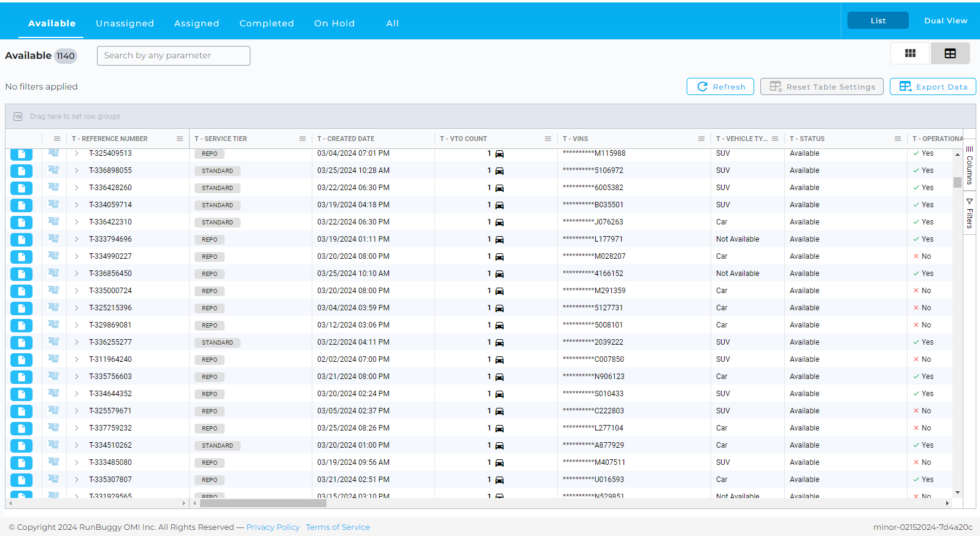Switch to table view icon
The height and width of the screenshot is (536, 980).
tap(950, 53)
